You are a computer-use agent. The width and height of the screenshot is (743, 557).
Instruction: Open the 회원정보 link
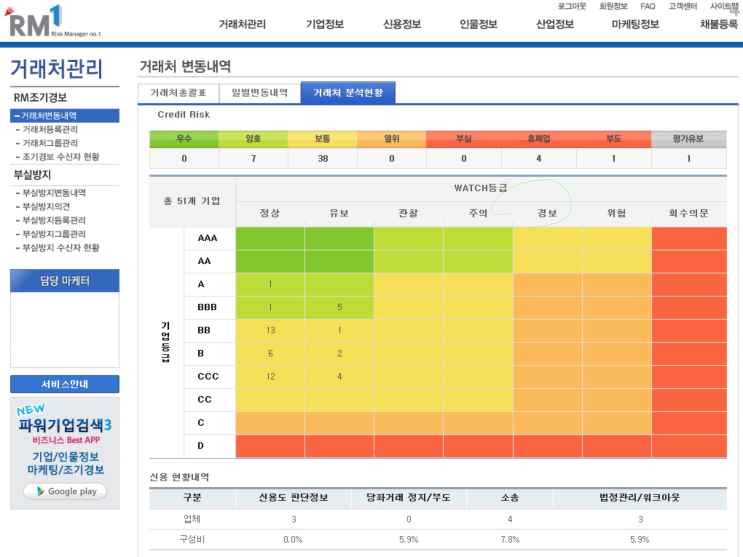click(x=613, y=6)
